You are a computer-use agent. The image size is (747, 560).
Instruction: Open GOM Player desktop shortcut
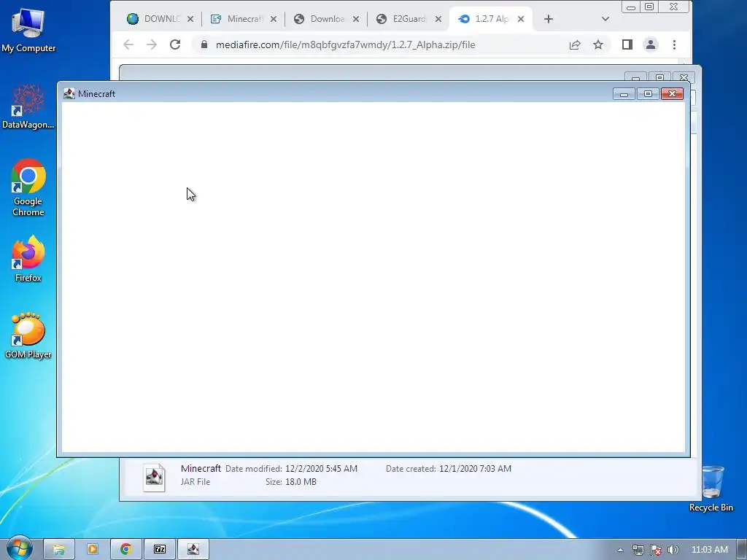pyautogui.click(x=28, y=335)
